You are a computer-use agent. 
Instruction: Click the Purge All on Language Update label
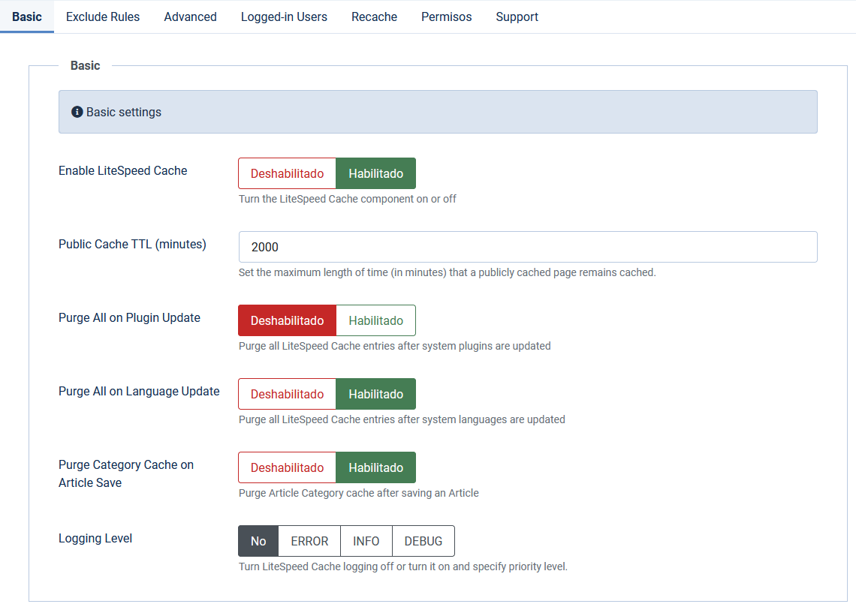point(139,391)
